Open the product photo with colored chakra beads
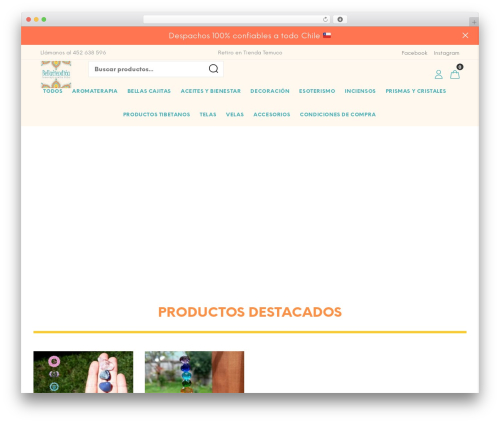The width and height of the screenshot is (500, 423). [x=194, y=372]
